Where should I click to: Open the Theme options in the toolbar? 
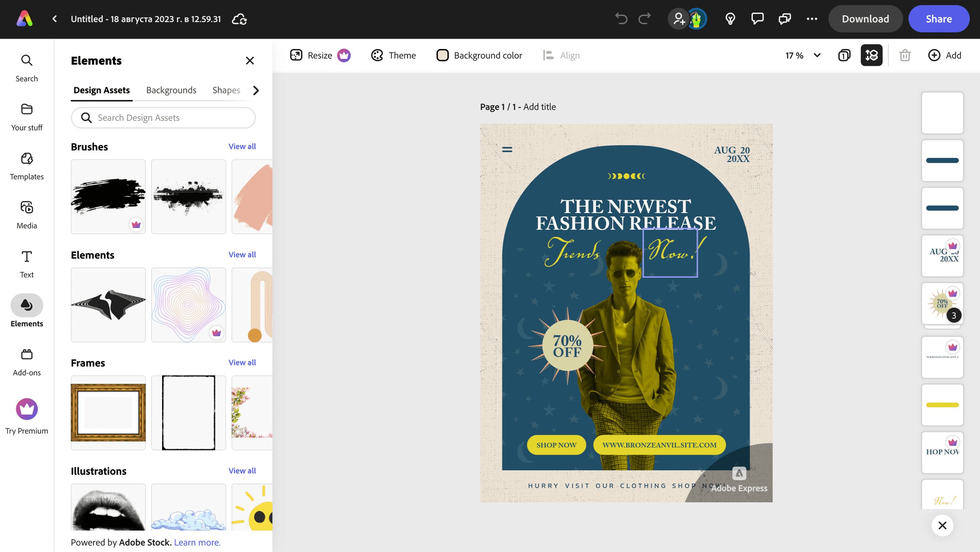pos(393,55)
